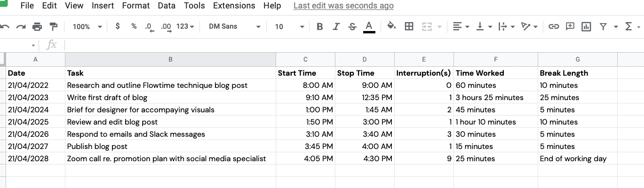Image resolution: width=644 pixels, height=188 pixels.
Task: Select the paint format roller tool
Action: 54,27
